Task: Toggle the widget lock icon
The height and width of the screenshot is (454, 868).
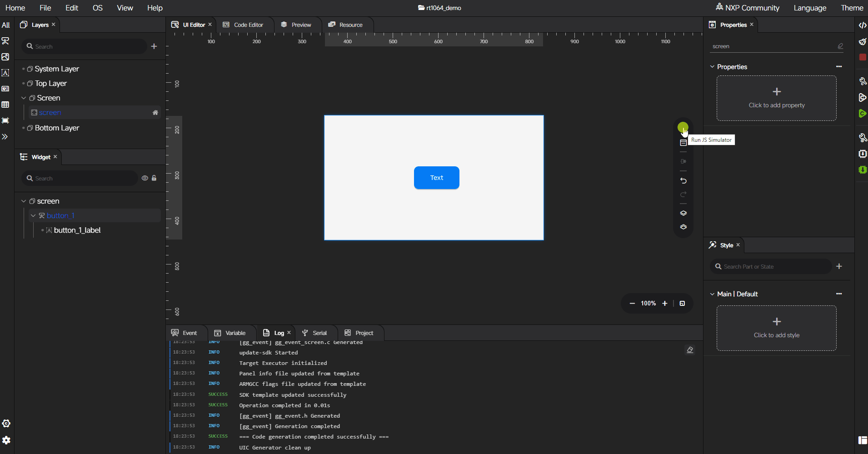Action: click(x=154, y=178)
